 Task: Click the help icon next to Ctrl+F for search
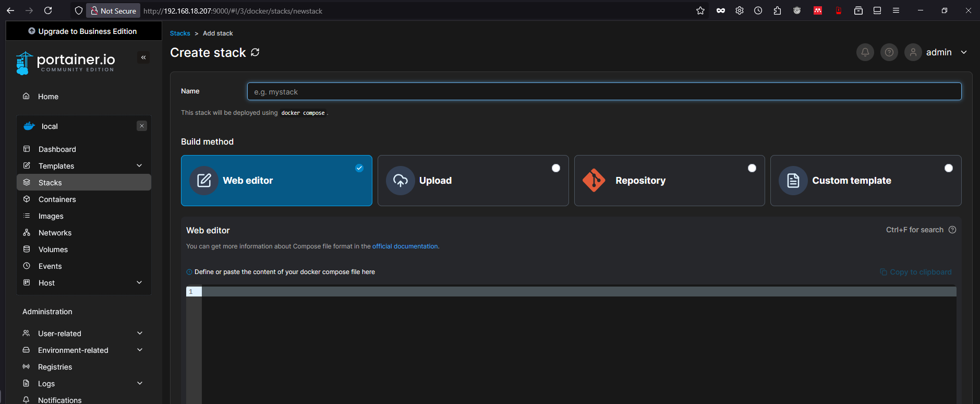point(952,230)
